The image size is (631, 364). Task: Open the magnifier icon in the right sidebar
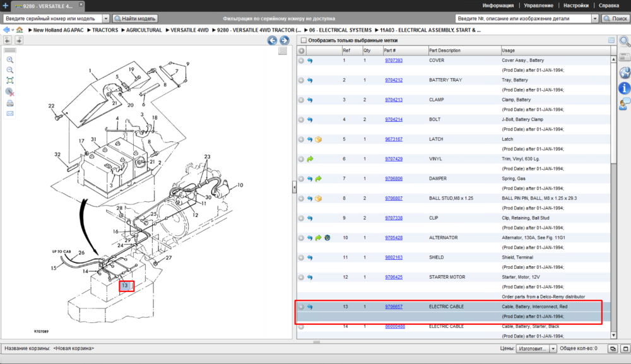625,41
